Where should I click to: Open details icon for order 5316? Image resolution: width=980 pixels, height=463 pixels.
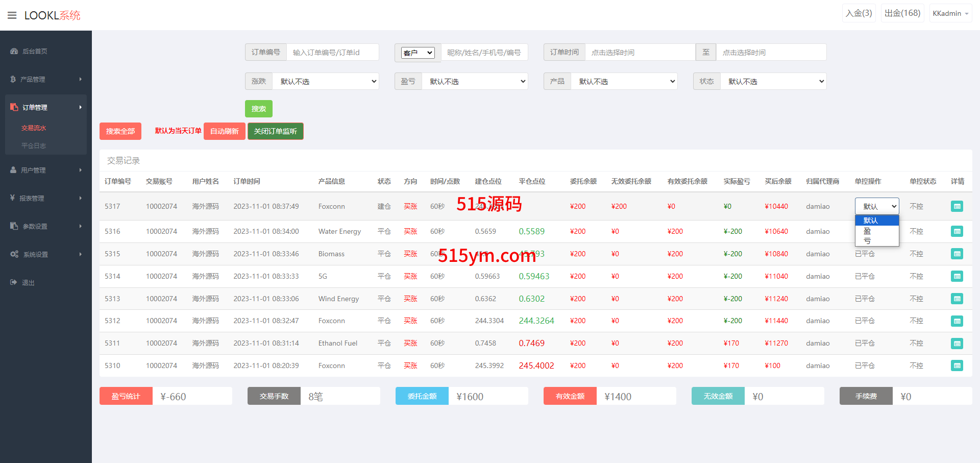point(957,231)
